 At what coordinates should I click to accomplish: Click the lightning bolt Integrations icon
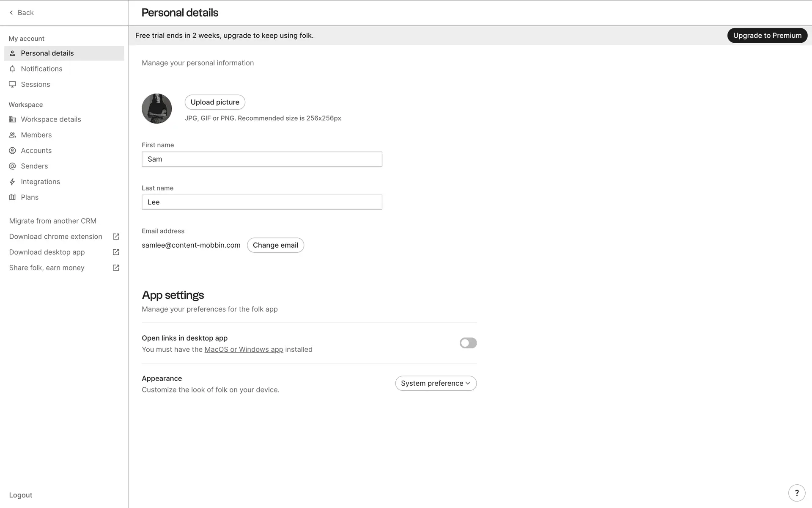coord(12,182)
